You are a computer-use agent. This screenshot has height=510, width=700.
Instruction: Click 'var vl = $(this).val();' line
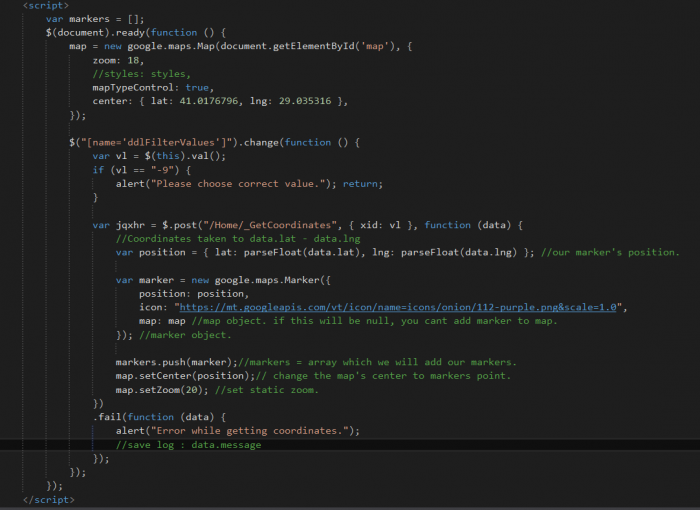click(x=159, y=156)
